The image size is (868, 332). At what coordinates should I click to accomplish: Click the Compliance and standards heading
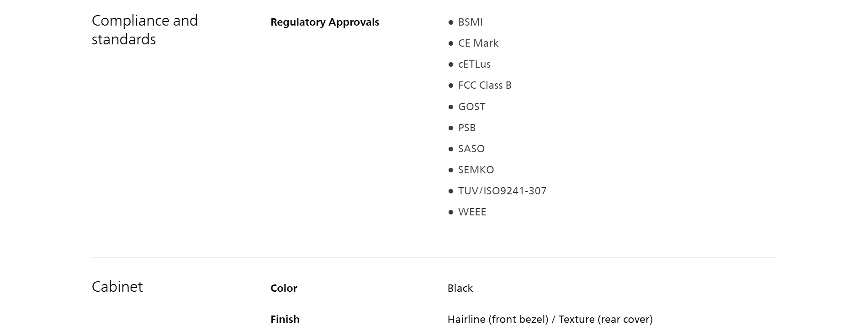[x=144, y=30]
